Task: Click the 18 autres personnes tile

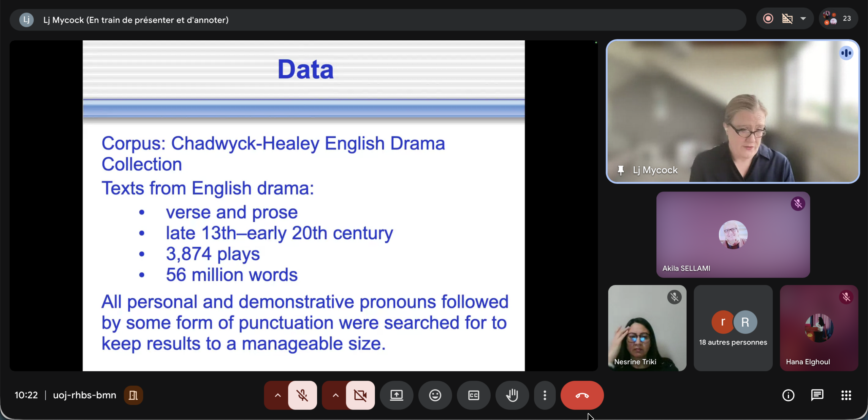Action: (x=733, y=328)
